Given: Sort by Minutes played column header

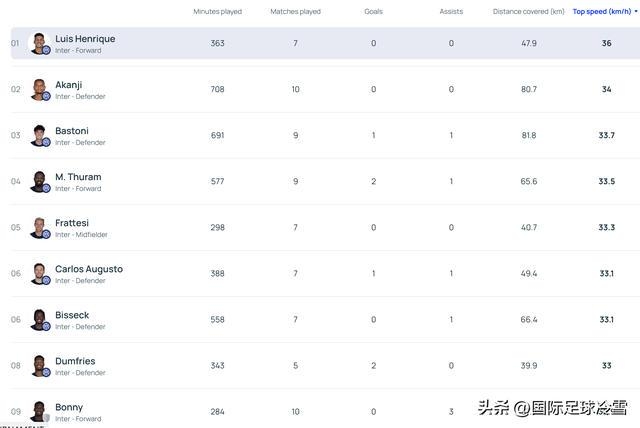Looking at the screenshot, I should [x=217, y=12].
